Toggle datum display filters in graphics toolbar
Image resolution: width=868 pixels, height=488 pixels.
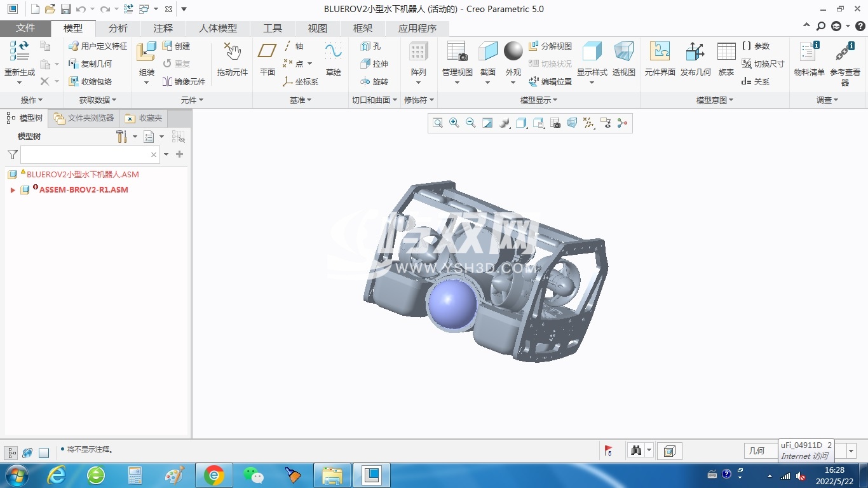588,123
